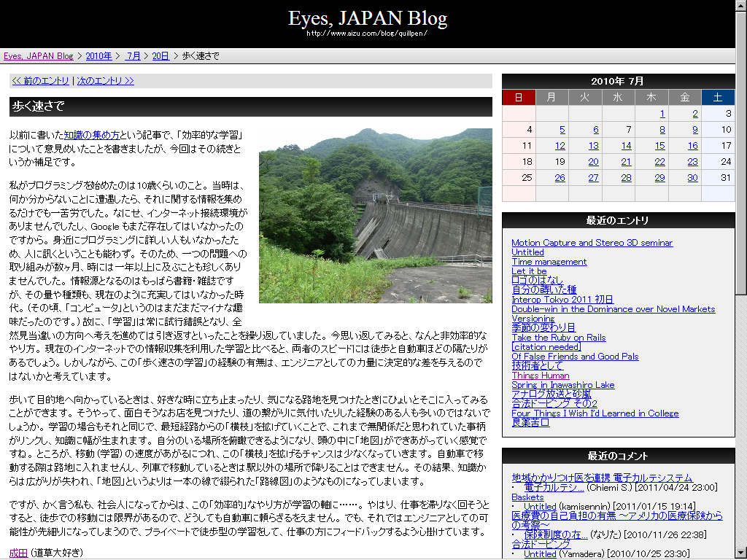
Task: Select calendar date 27
Action: tap(593, 178)
